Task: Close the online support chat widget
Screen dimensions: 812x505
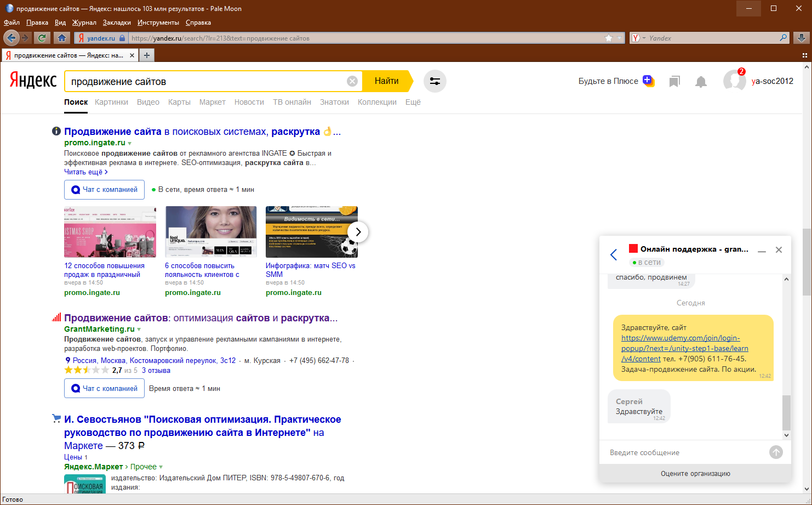Action: 779,249
